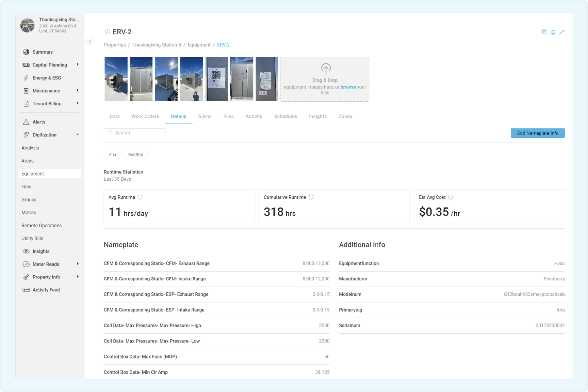The height and width of the screenshot is (392, 588).
Task: Click Property Info gears icon
Action: click(26, 277)
